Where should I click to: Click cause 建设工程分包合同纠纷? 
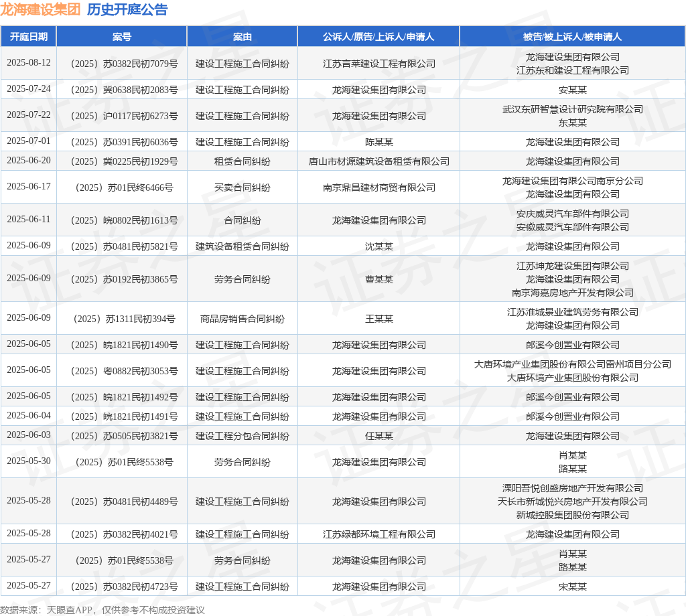(243, 437)
